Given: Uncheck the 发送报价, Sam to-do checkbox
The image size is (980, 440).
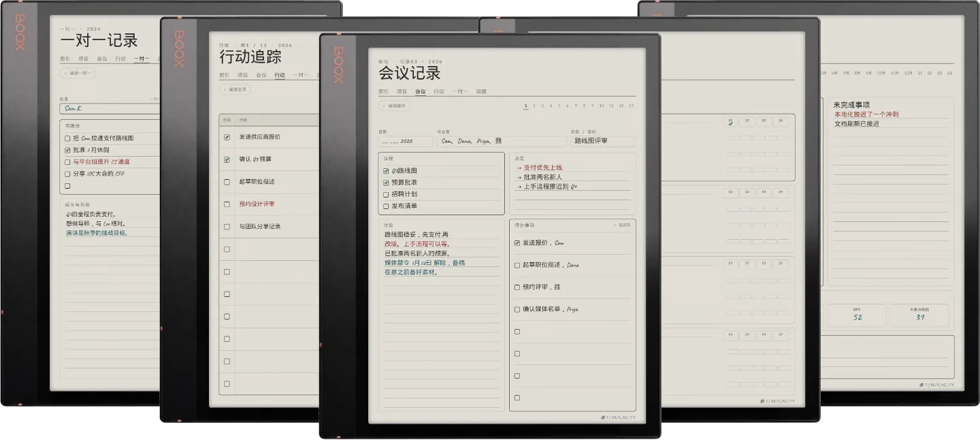Looking at the screenshot, I should coord(517,242).
